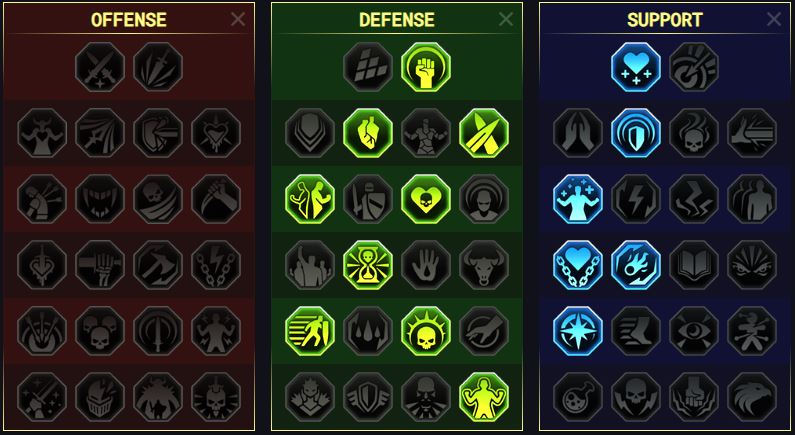Pick the chained lightning bolt Offense mastery
The image size is (795, 435).
216,265
